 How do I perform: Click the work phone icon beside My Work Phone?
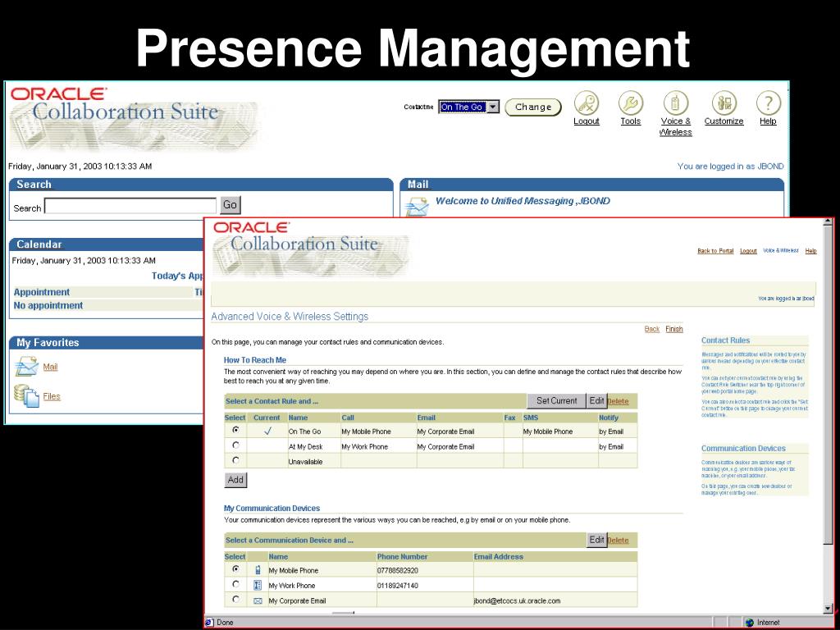click(258, 585)
